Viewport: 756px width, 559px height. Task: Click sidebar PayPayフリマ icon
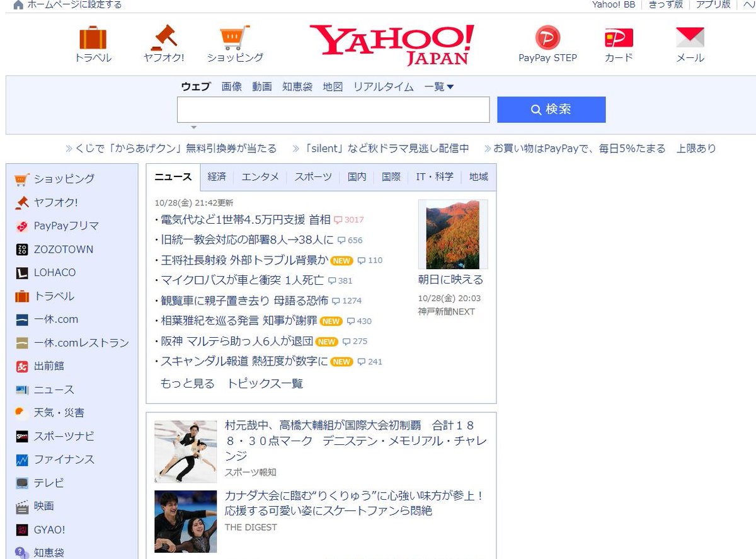pyautogui.click(x=22, y=226)
